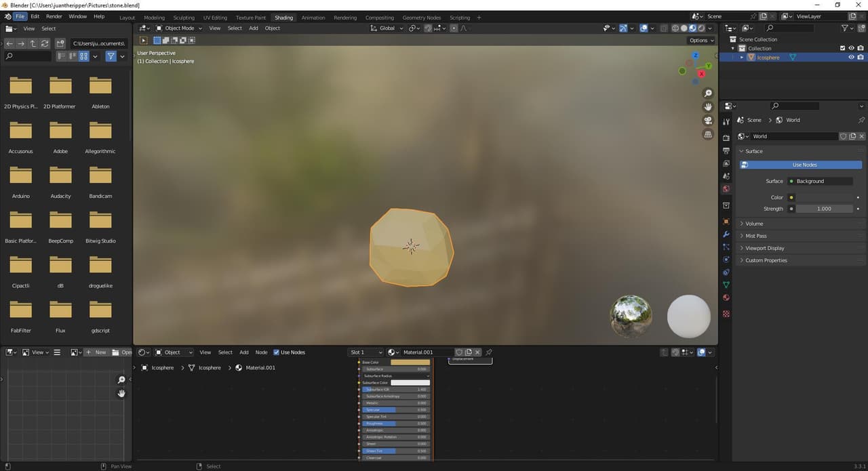
Task: Open the File menu
Action: (x=20, y=16)
